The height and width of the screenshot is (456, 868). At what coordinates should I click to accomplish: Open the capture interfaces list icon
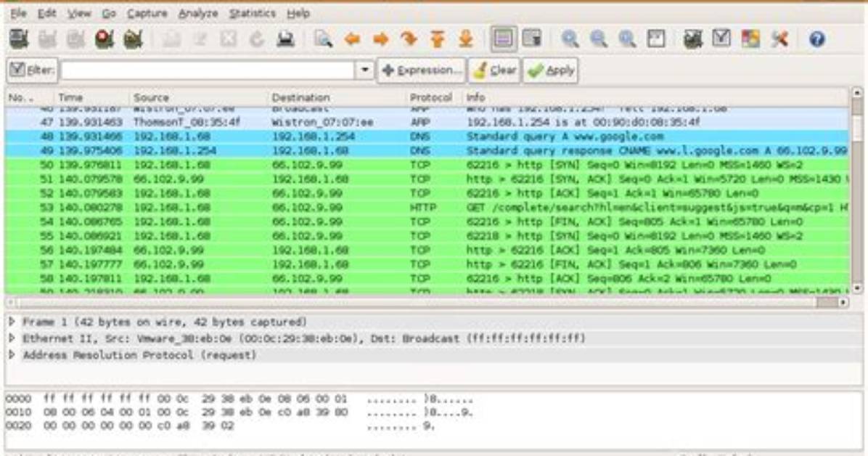[x=19, y=38]
